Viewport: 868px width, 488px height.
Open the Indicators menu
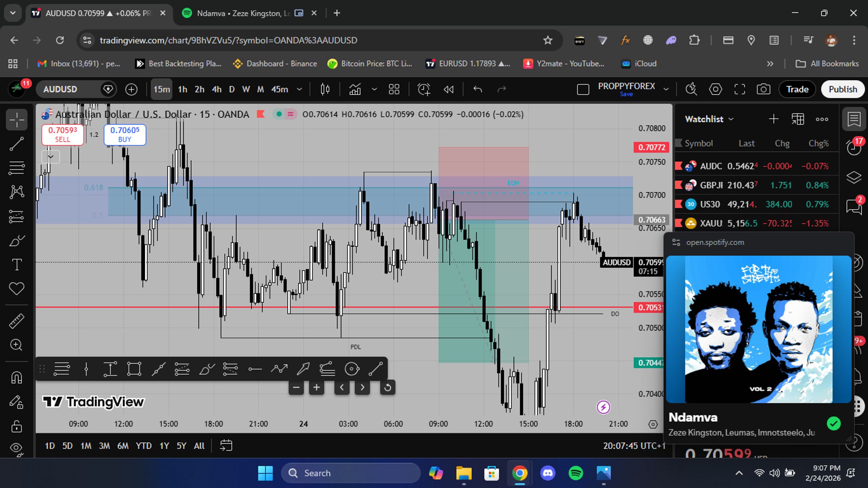[x=355, y=89]
